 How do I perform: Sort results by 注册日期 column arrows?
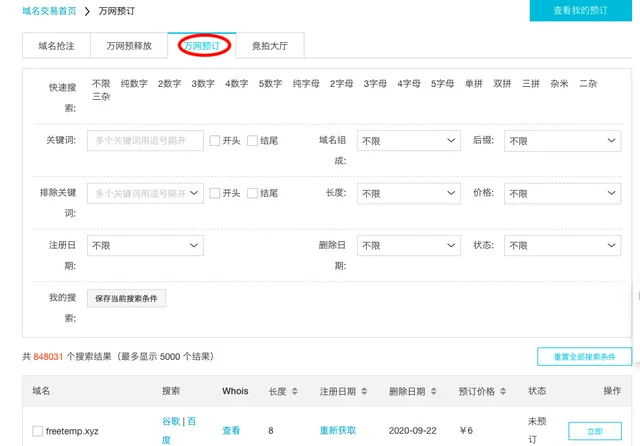click(364, 391)
